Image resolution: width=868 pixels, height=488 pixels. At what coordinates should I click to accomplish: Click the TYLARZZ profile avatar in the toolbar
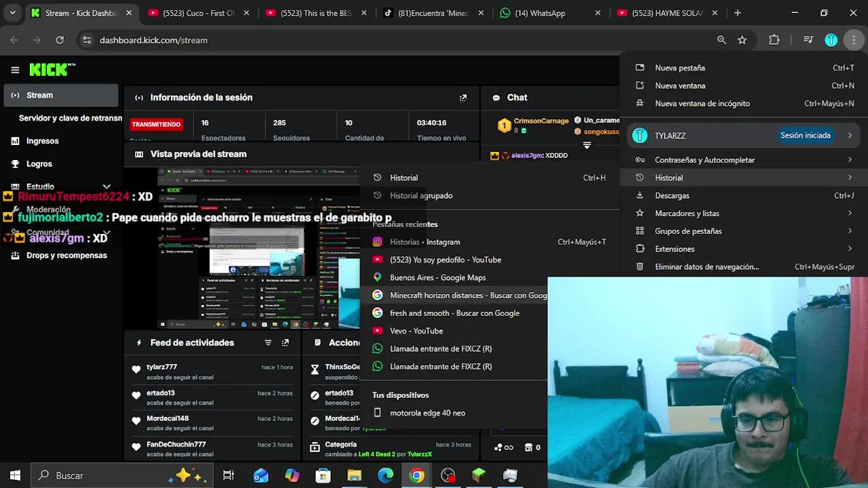[x=831, y=40]
